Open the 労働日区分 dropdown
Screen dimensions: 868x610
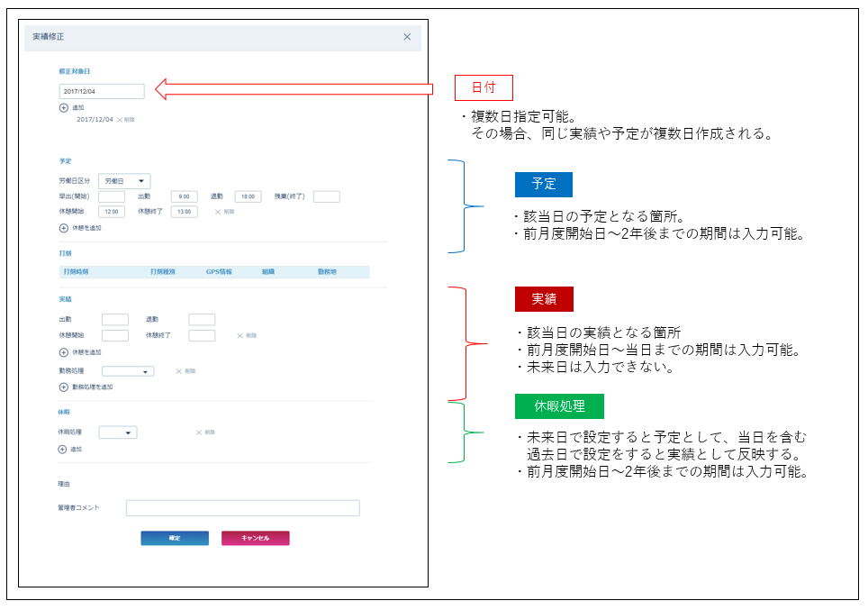(x=124, y=181)
